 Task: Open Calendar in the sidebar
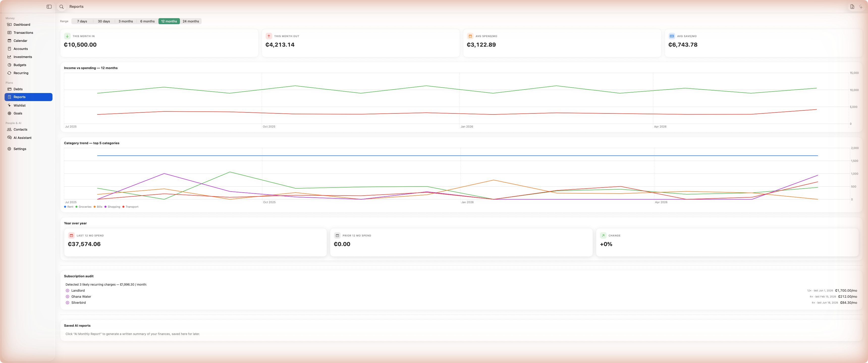click(x=29, y=41)
